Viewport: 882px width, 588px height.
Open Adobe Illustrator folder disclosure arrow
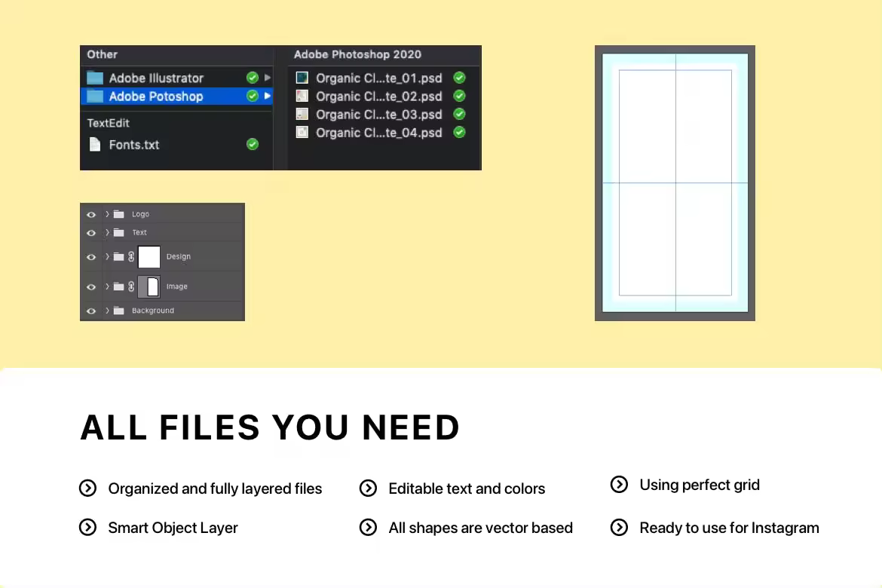click(x=268, y=78)
